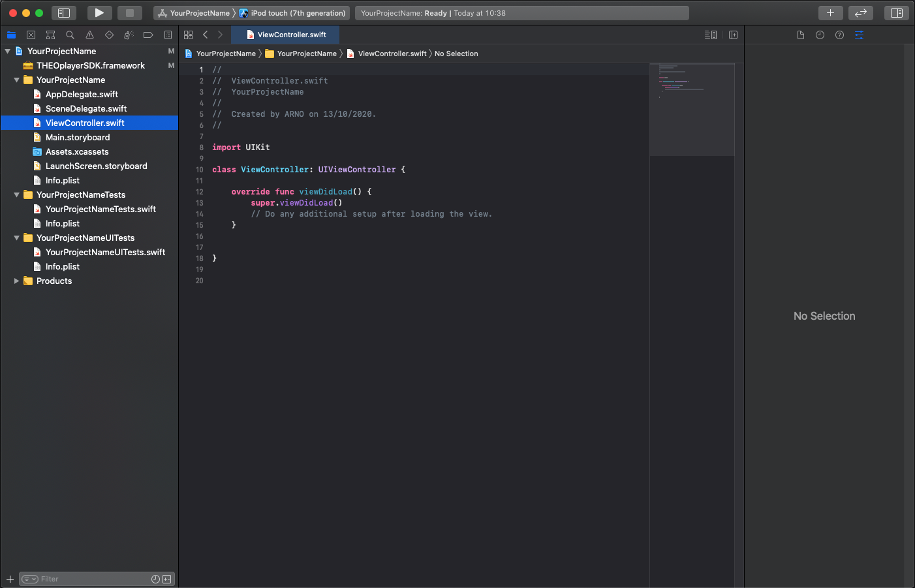The image size is (915, 588).
Task: Open the History inspector icon
Action: pyautogui.click(x=820, y=35)
